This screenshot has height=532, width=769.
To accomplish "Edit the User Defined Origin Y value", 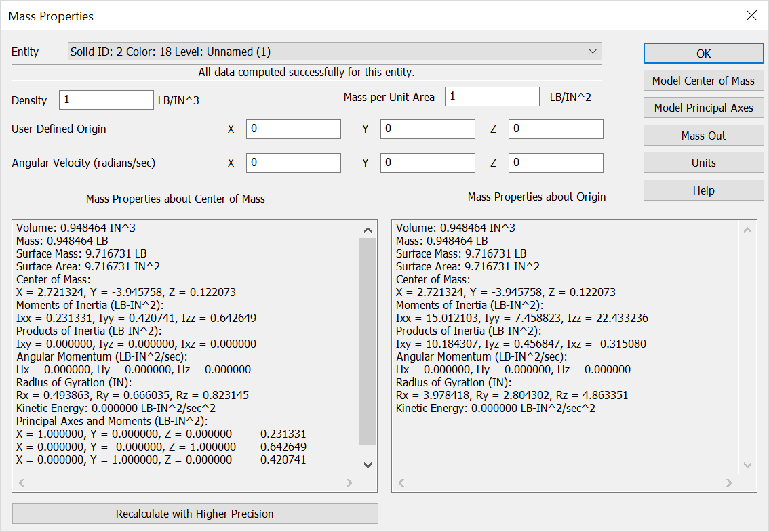I will coord(427,129).
